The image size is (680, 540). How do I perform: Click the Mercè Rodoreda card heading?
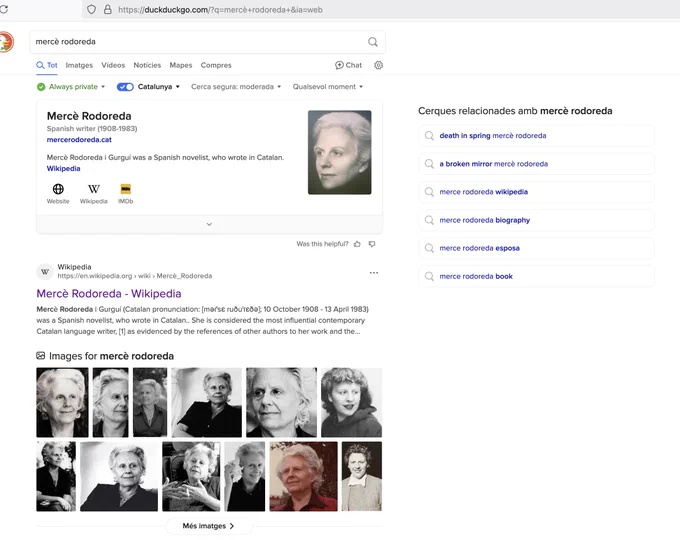tap(89, 116)
